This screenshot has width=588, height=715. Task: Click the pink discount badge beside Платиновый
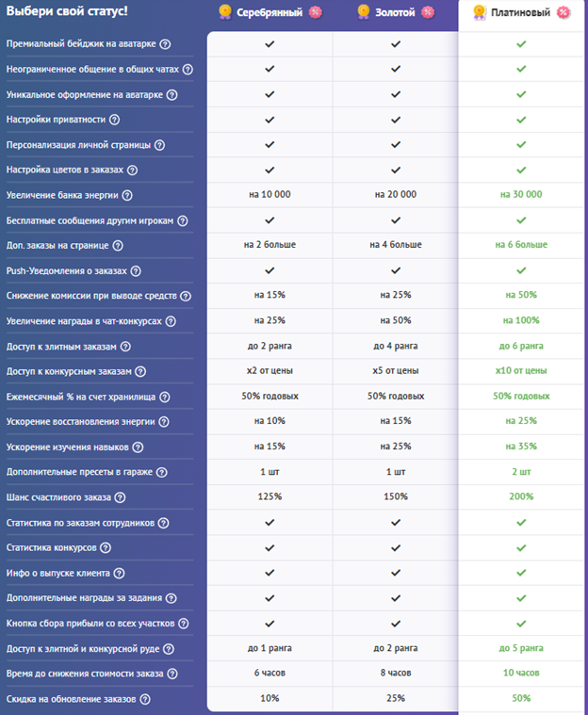click(x=563, y=13)
